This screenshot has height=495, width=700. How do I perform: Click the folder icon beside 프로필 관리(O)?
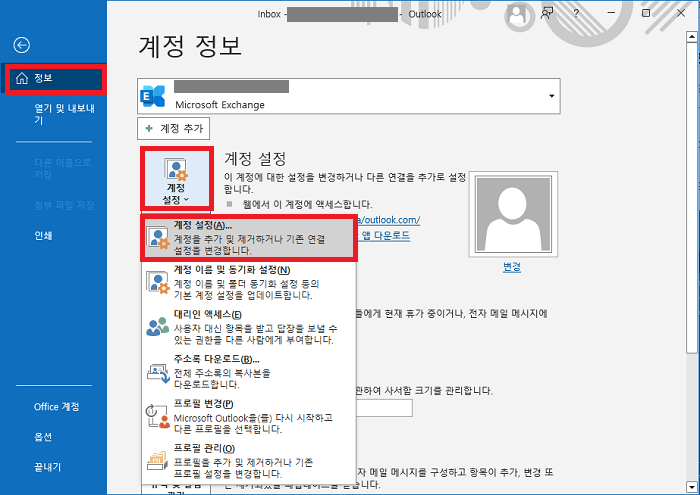(x=157, y=461)
